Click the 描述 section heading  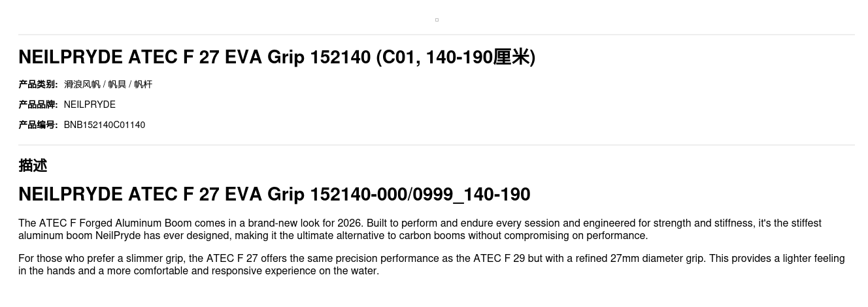[x=33, y=165]
